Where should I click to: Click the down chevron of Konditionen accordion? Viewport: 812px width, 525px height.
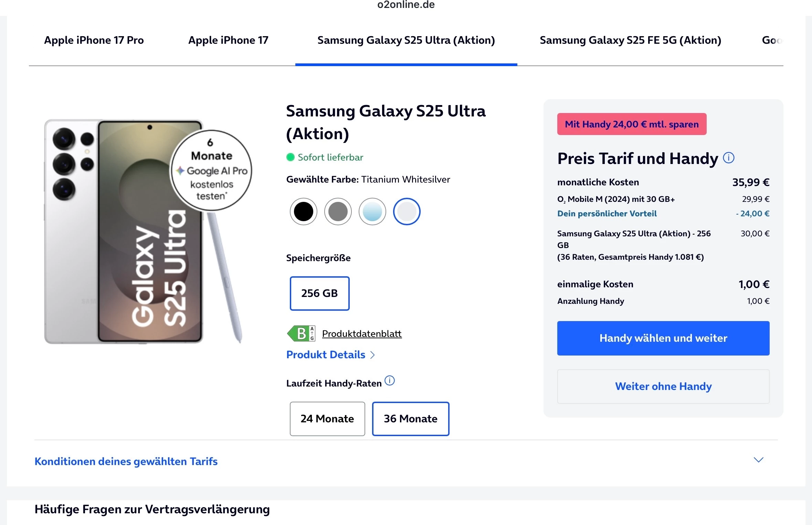tap(758, 460)
